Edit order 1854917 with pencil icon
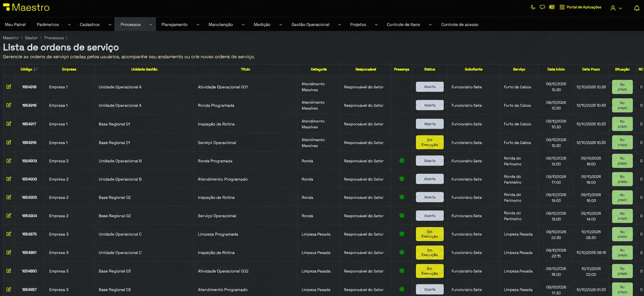 pyautogui.click(x=9, y=124)
